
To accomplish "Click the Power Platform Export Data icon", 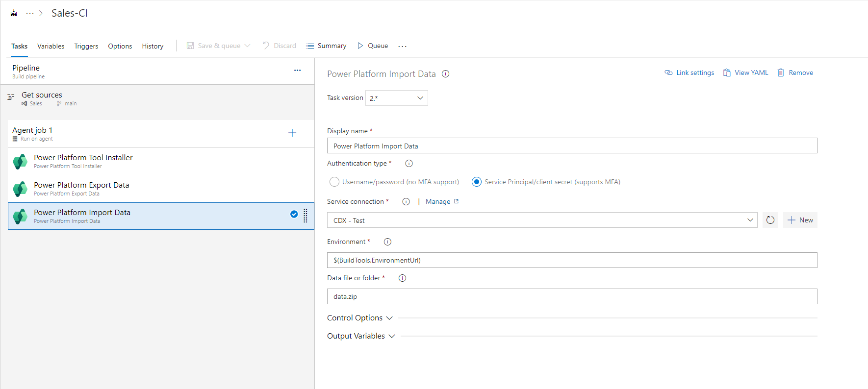I will coord(20,189).
